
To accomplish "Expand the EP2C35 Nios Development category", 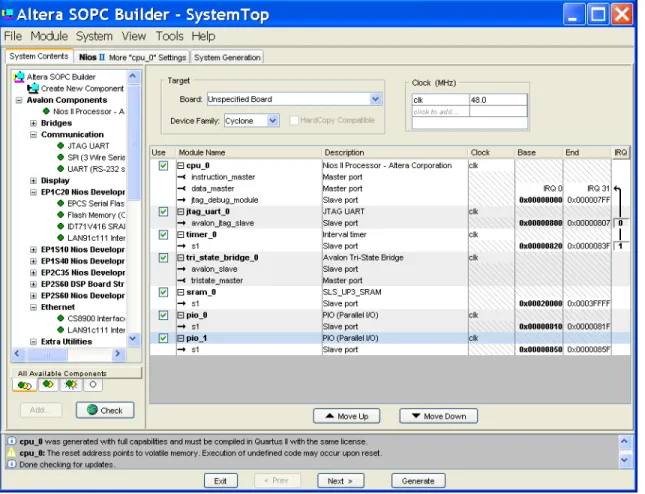I will coord(33,273).
